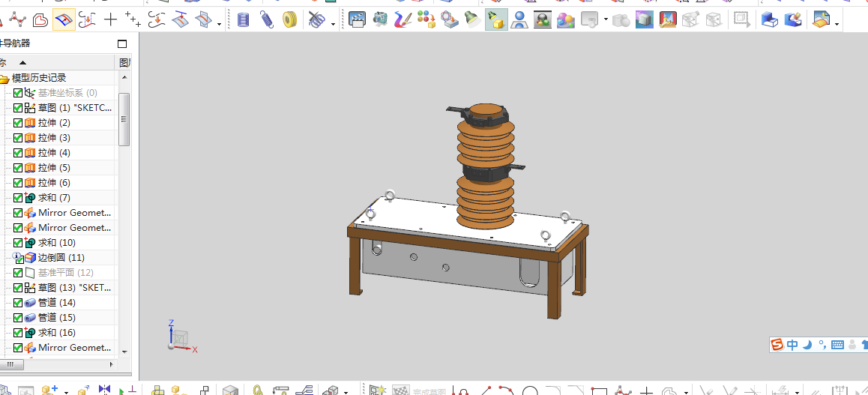Collapse the 模型历史记录 folder

(x=3, y=78)
